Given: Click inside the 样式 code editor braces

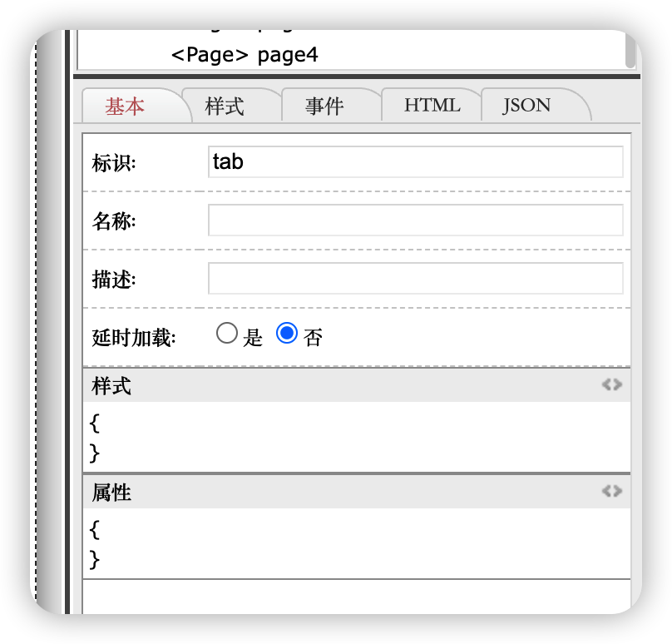Looking at the screenshot, I should (333, 438).
